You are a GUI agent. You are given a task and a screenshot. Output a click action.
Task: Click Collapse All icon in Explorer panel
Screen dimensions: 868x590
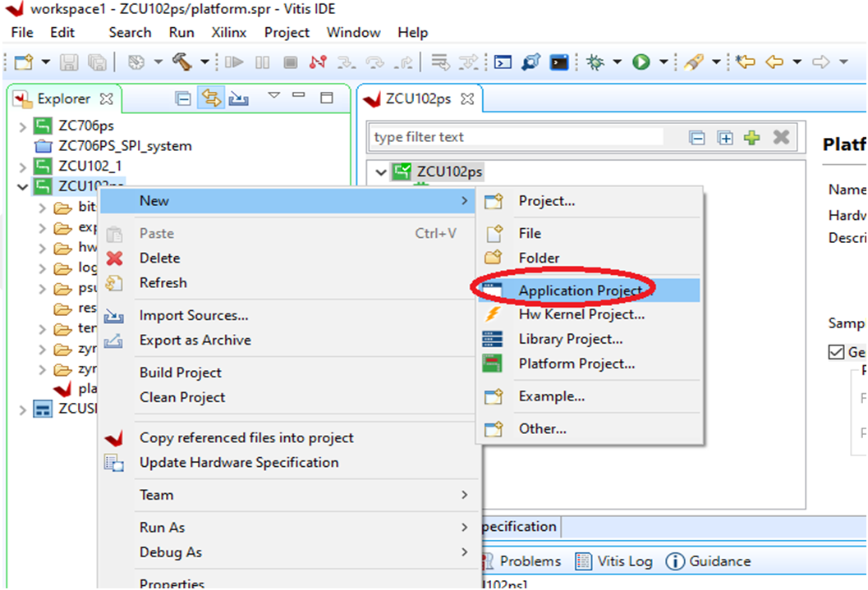[x=184, y=98]
